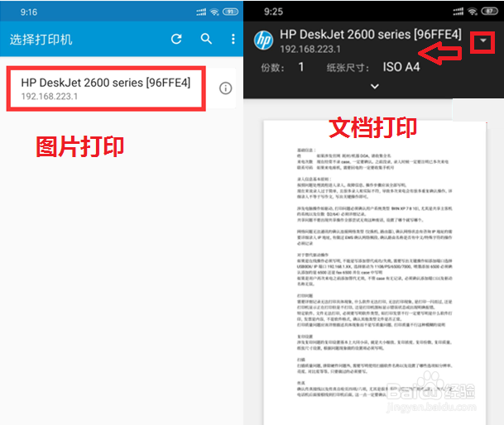504x425 pixels.
Task: Click the HP logo in print dialog
Action: 263,41
